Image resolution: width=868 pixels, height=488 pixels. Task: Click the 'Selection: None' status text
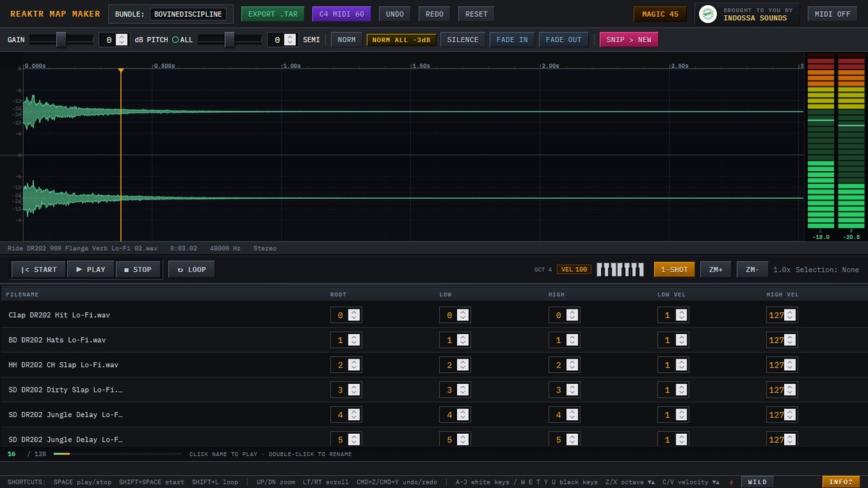point(827,270)
